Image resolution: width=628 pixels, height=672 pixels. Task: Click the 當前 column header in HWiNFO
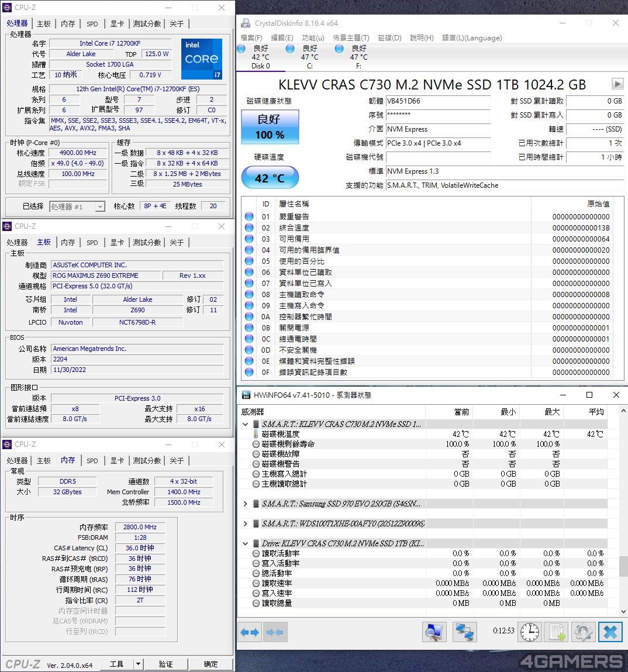(449, 412)
